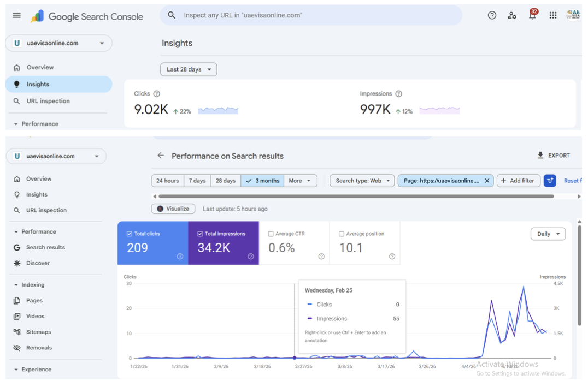The height and width of the screenshot is (381, 588).
Task: Click the Removals eye-slash icon
Action: (x=17, y=348)
